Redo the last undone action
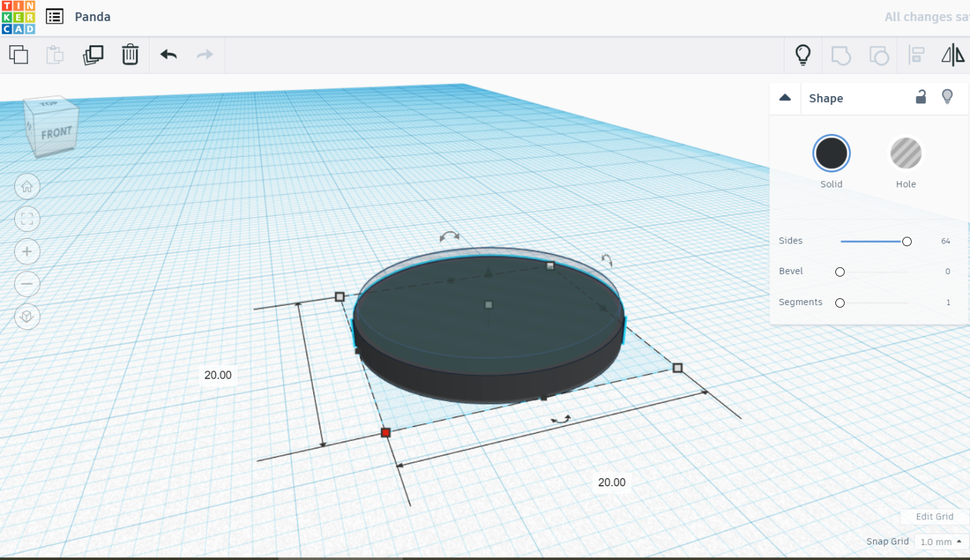The image size is (970, 560). pos(205,55)
